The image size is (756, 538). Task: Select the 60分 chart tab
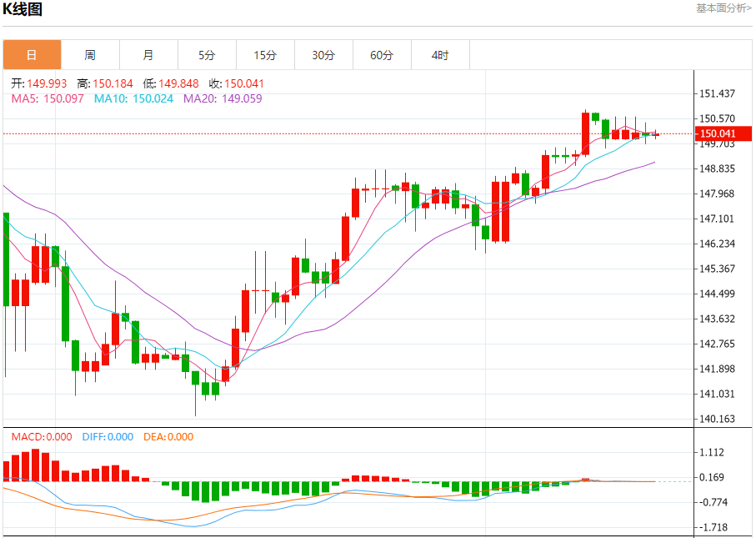(382, 55)
